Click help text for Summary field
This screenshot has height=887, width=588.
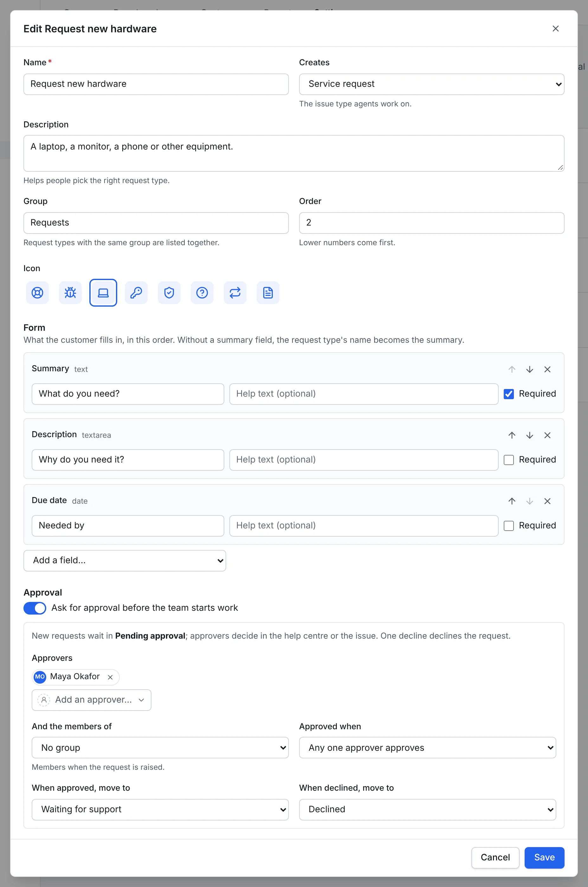(364, 394)
